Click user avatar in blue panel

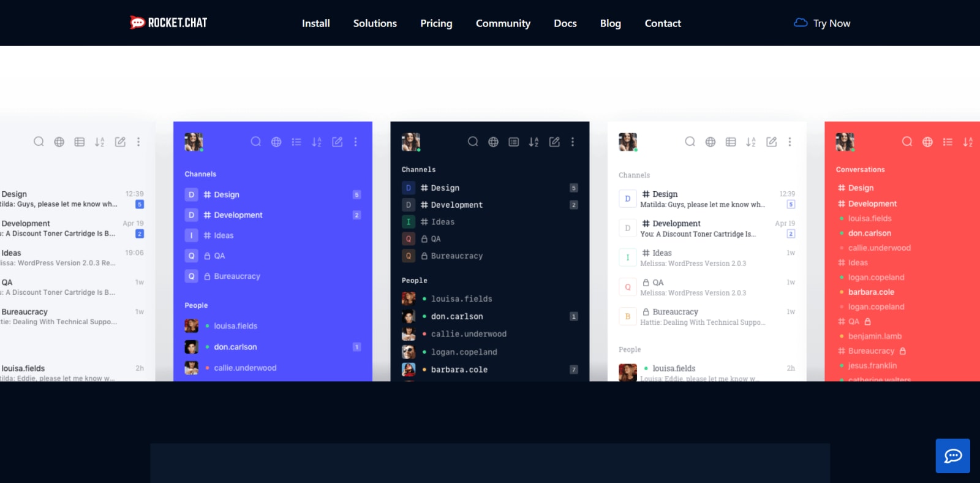click(x=194, y=142)
